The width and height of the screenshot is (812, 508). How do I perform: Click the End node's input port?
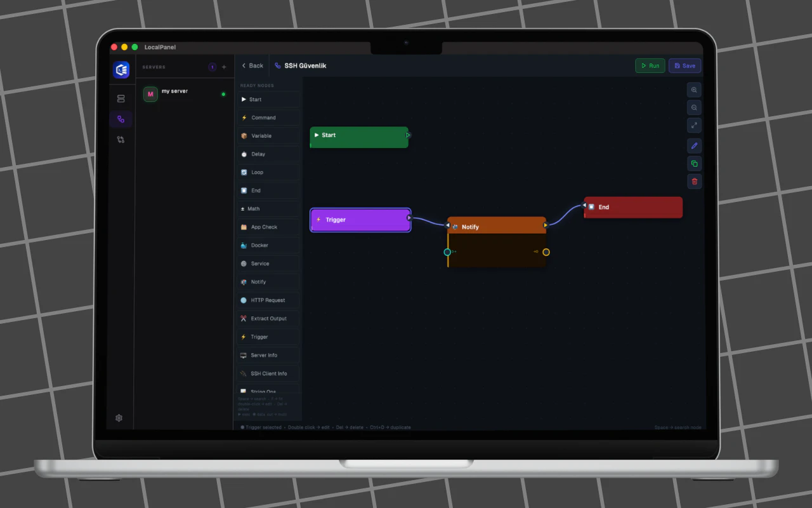(584, 205)
